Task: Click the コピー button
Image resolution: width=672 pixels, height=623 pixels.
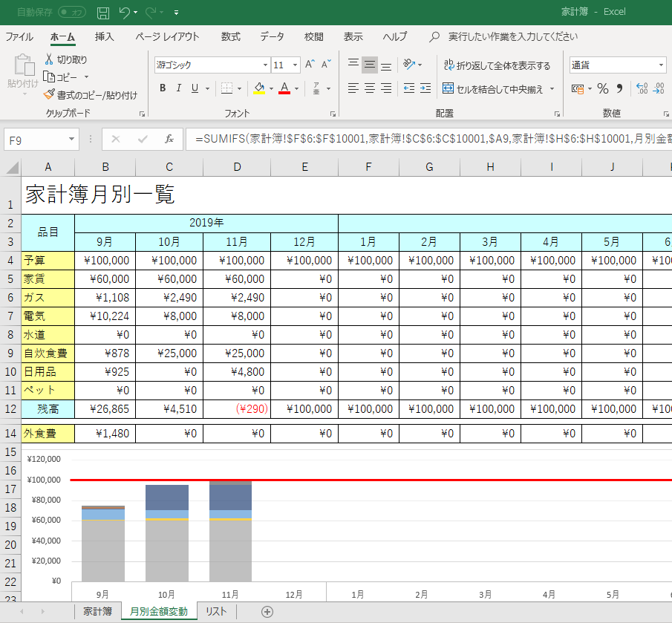Action: click(60, 77)
